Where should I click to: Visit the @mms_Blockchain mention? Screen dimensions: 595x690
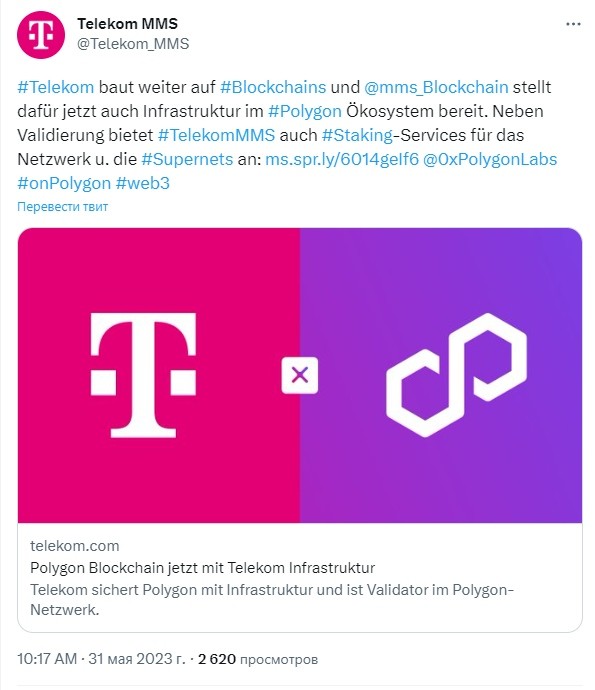pos(436,87)
